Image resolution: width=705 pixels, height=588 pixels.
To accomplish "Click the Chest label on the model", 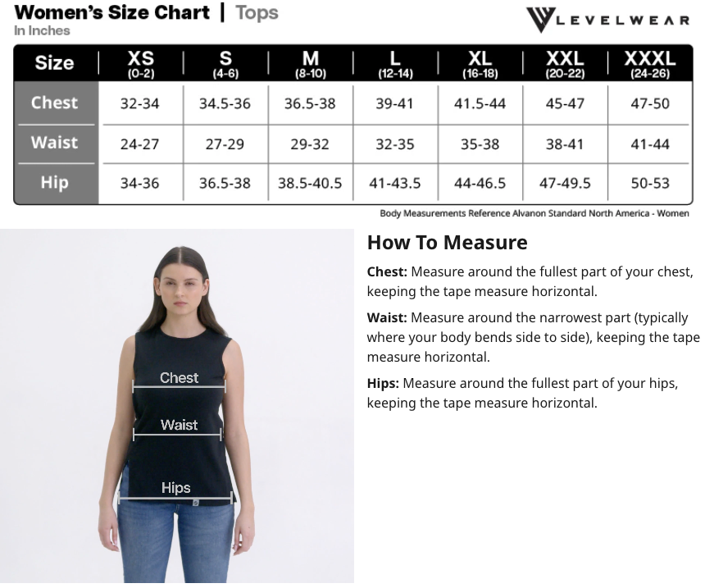I will [x=179, y=378].
